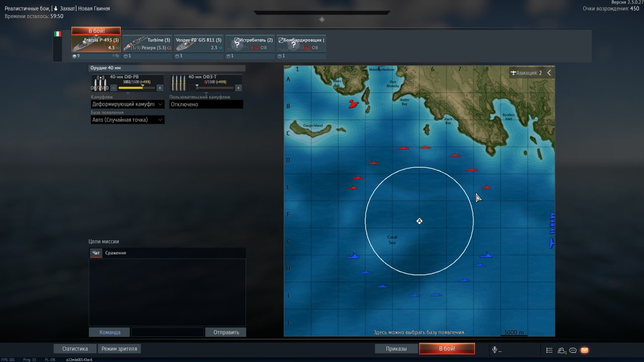Viewport: 644px width, 362px height.
Task: Open the squad contacts icon
Action: click(561, 350)
